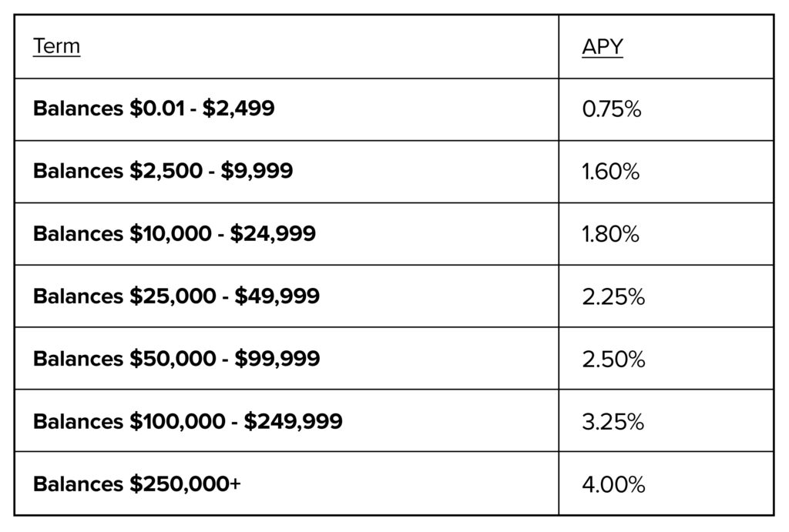Click the 1.80% APY value

(611, 234)
